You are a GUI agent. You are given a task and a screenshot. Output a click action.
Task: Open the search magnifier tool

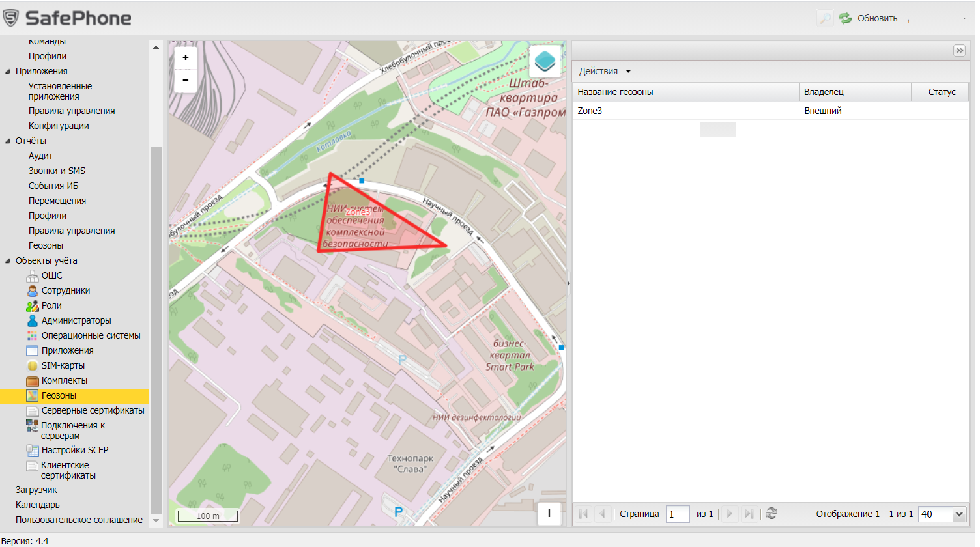pos(825,18)
